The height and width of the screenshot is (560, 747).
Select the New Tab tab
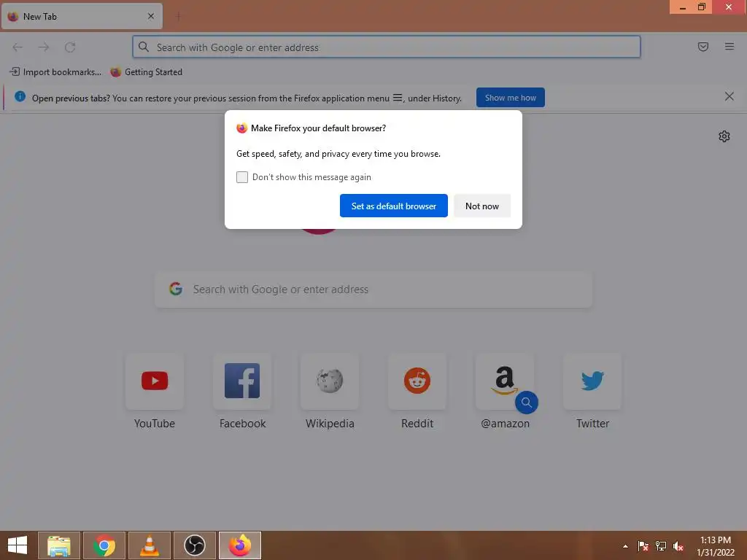tap(82, 16)
